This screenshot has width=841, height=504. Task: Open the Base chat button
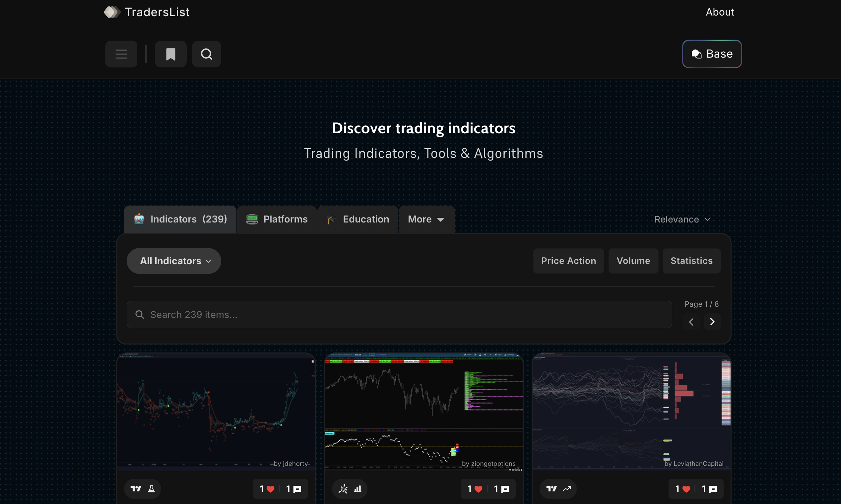[712, 54]
